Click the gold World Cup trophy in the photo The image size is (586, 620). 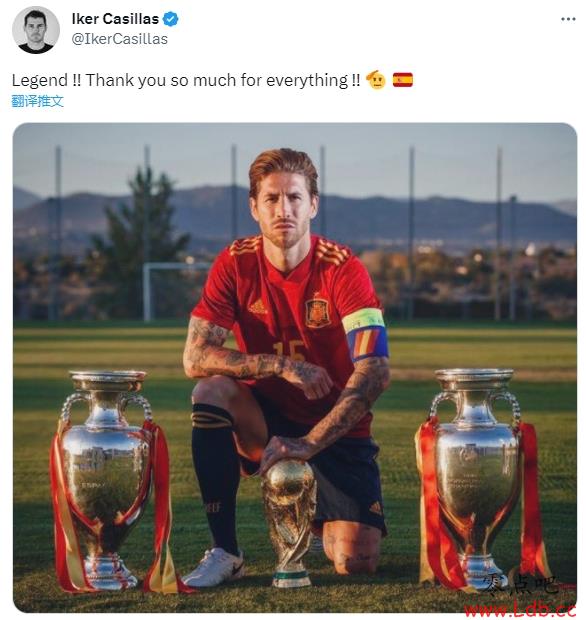[x=289, y=523]
